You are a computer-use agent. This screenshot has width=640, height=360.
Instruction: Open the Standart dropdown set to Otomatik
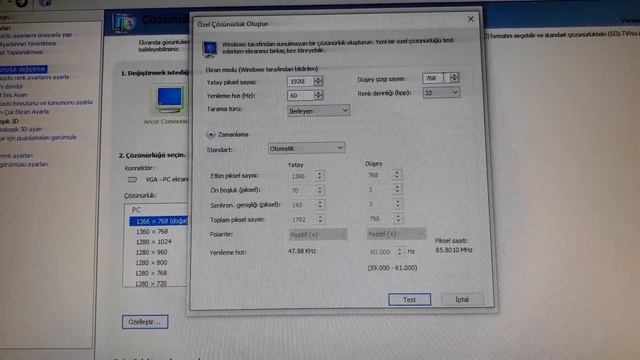point(306,148)
